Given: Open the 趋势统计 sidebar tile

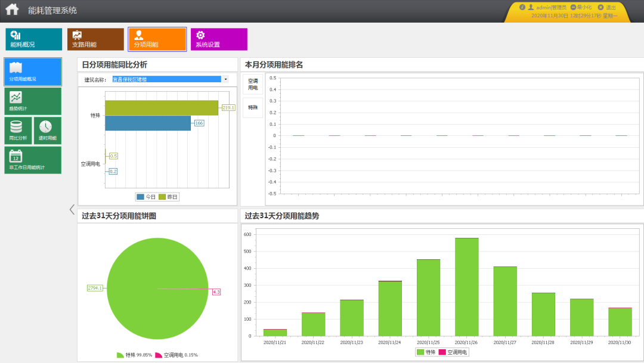Looking at the screenshot, I should point(33,101).
